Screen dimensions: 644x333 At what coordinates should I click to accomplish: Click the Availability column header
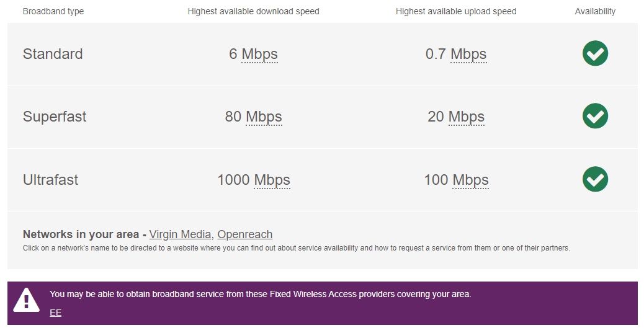595,11
